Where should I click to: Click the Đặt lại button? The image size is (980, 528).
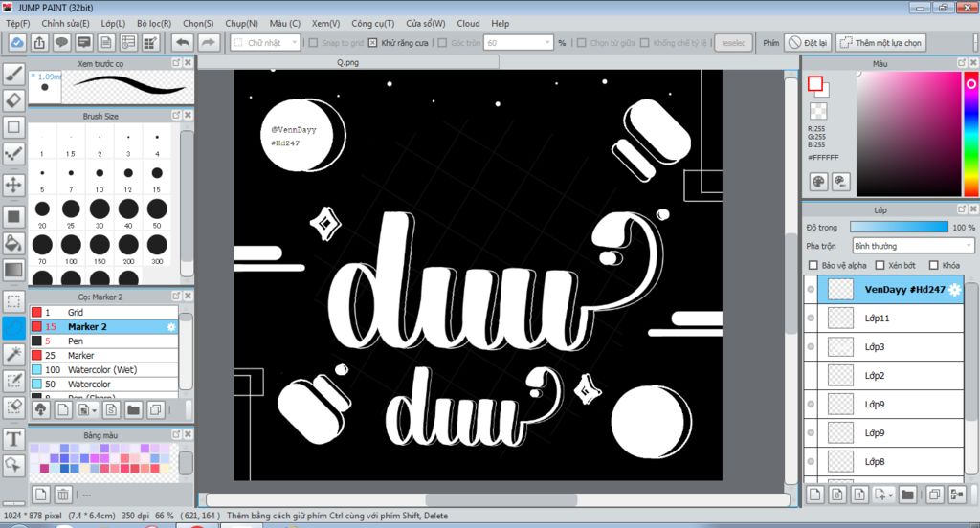pos(808,42)
